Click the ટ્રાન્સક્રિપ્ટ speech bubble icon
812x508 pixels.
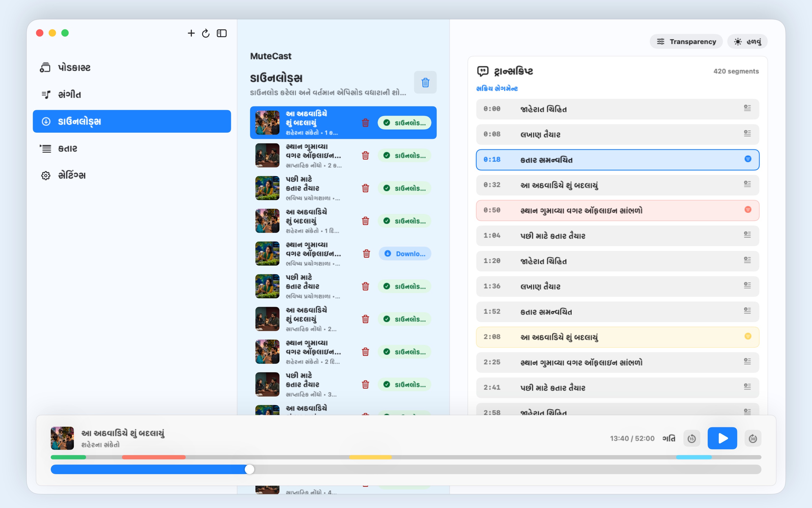[482, 71]
